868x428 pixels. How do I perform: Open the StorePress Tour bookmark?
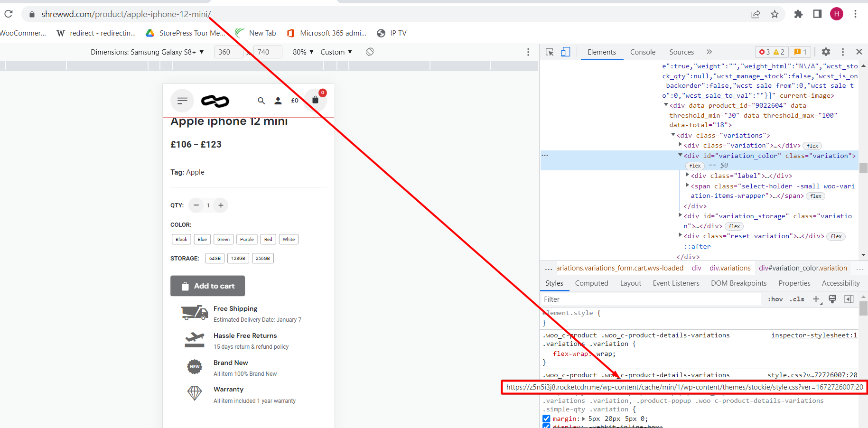[x=185, y=33]
